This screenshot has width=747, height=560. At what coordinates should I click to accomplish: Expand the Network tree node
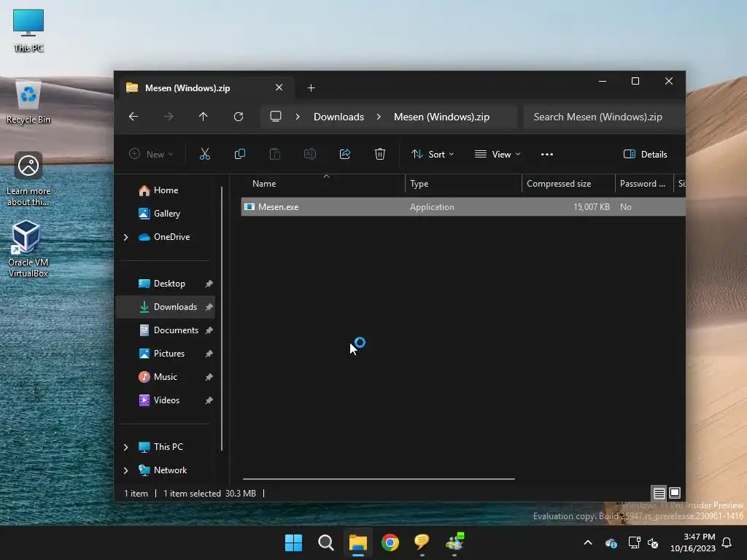click(125, 470)
